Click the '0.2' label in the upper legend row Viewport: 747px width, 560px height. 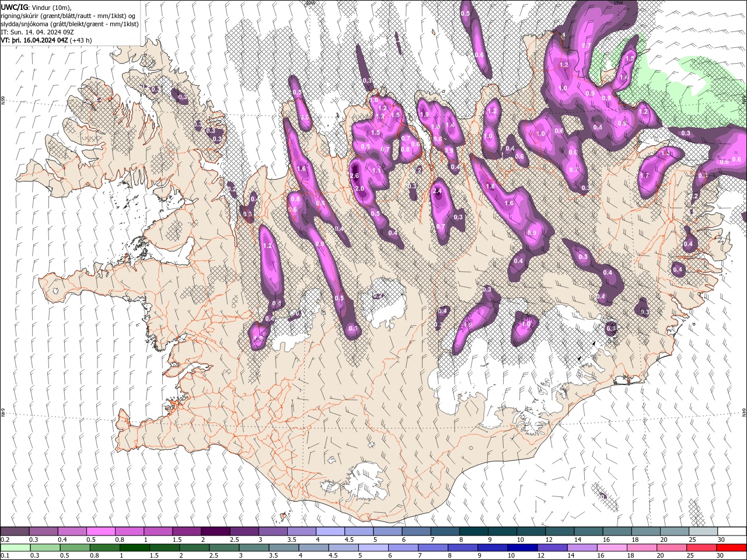[x=5, y=540]
